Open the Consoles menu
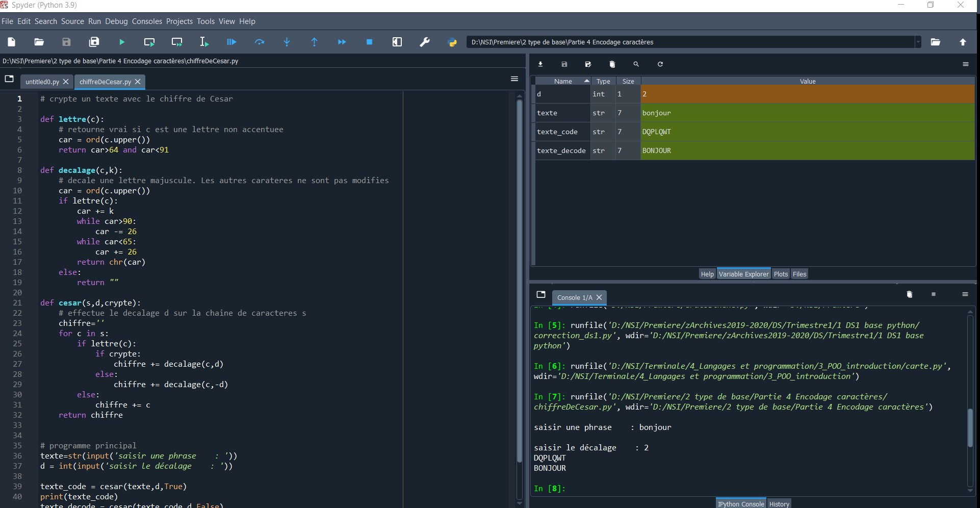Screen dimensions: 980x508 [x=147, y=21]
